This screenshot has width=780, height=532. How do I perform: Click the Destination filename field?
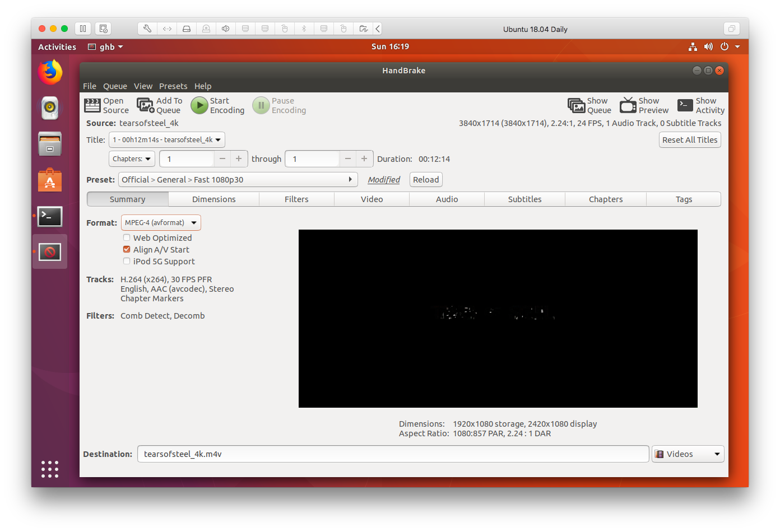(393, 454)
